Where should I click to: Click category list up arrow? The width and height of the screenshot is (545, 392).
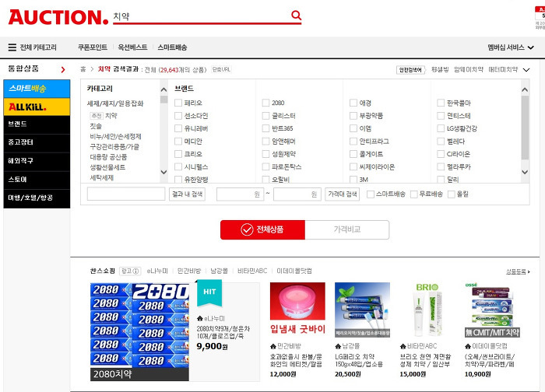point(163,89)
